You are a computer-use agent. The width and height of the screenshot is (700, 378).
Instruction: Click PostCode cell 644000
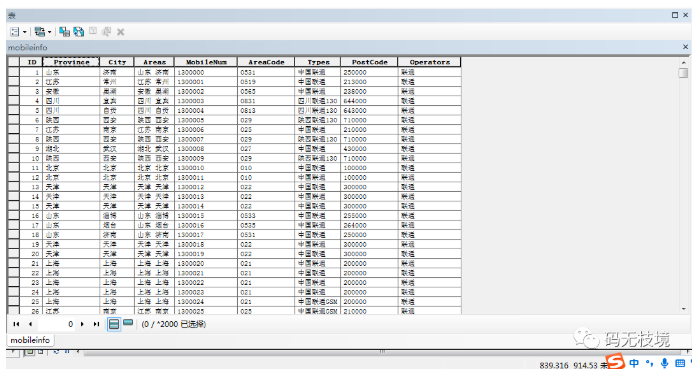coord(369,101)
